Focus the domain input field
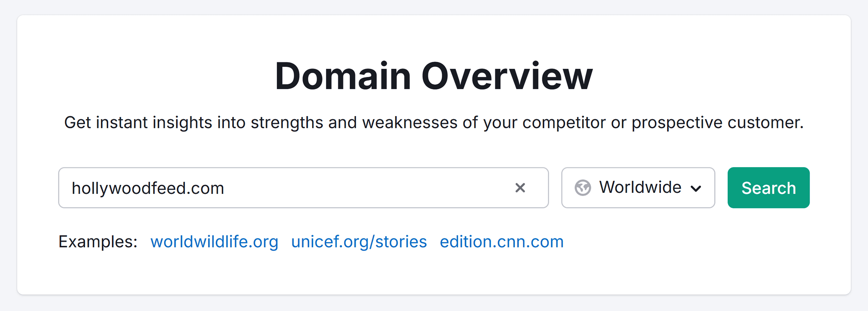The height and width of the screenshot is (311, 868). [x=303, y=188]
